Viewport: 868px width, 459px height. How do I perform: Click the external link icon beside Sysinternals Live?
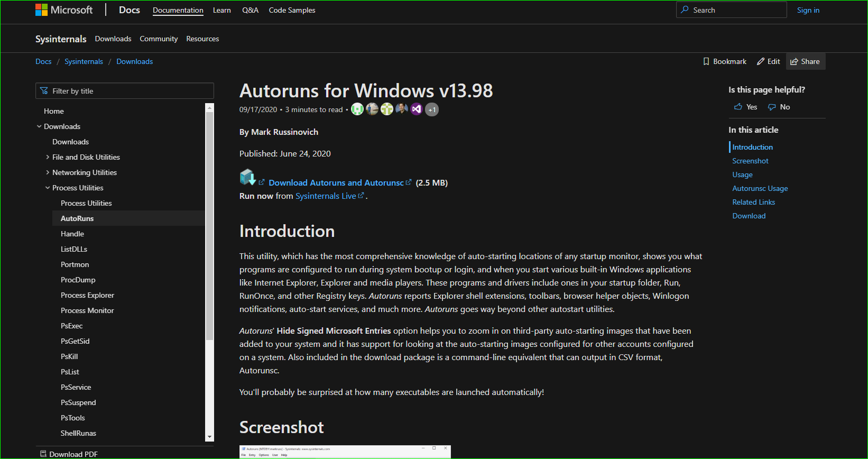click(361, 195)
